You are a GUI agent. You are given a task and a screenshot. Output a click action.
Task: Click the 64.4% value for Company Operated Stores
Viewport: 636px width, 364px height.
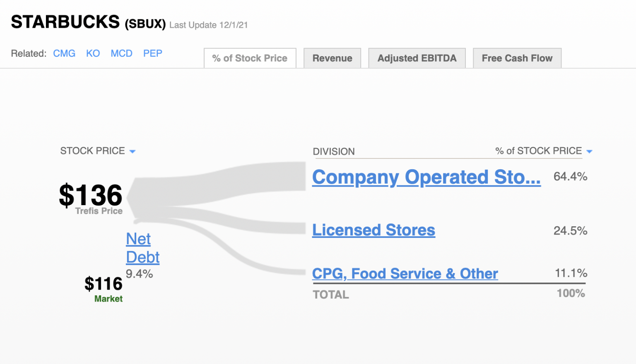(570, 177)
